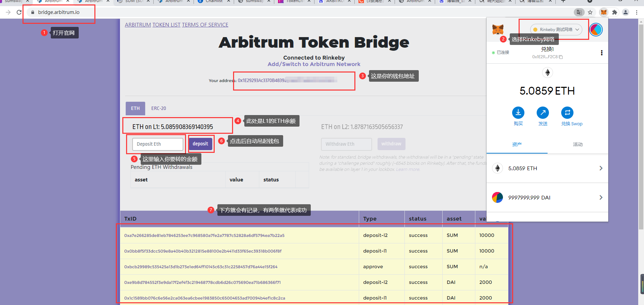
Task: Click the withdraw button
Action: (x=391, y=144)
